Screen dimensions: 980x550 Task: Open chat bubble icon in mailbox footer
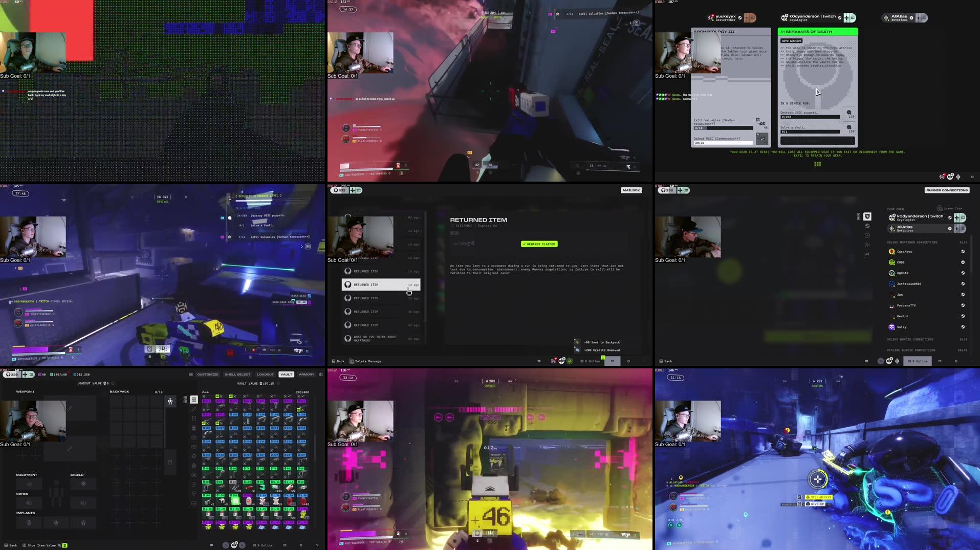pyautogui.click(x=539, y=361)
